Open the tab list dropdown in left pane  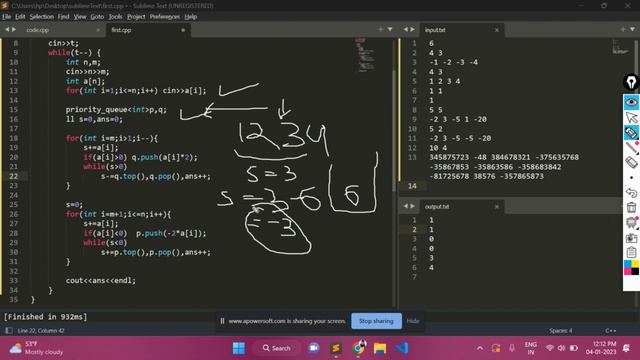pyautogui.click(x=390, y=29)
